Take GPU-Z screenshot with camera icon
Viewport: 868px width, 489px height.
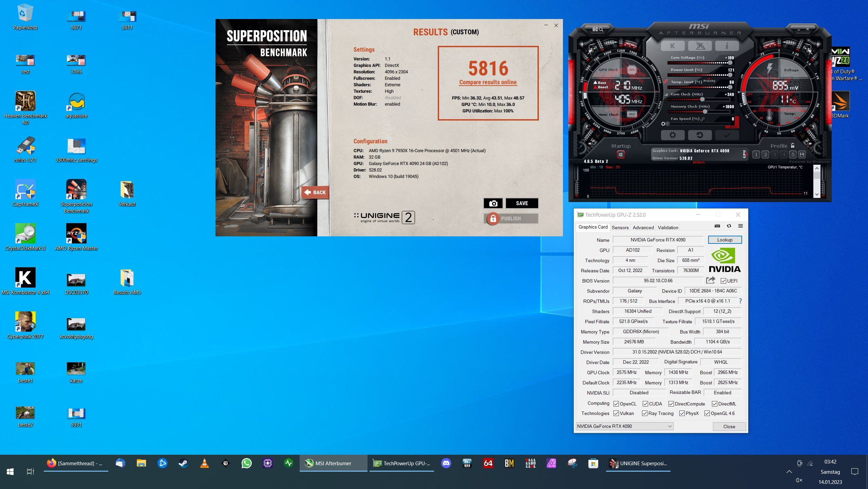(717, 226)
